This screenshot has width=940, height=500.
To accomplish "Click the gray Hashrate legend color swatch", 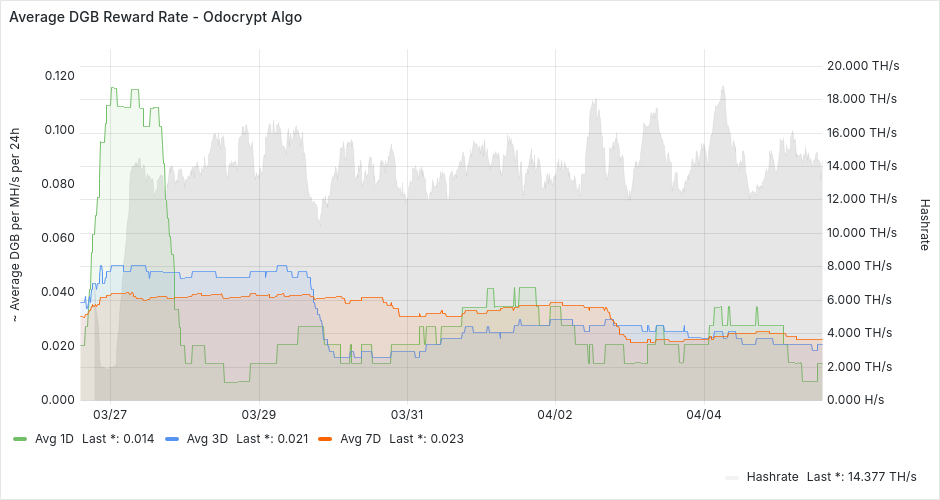I will pos(731,477).
